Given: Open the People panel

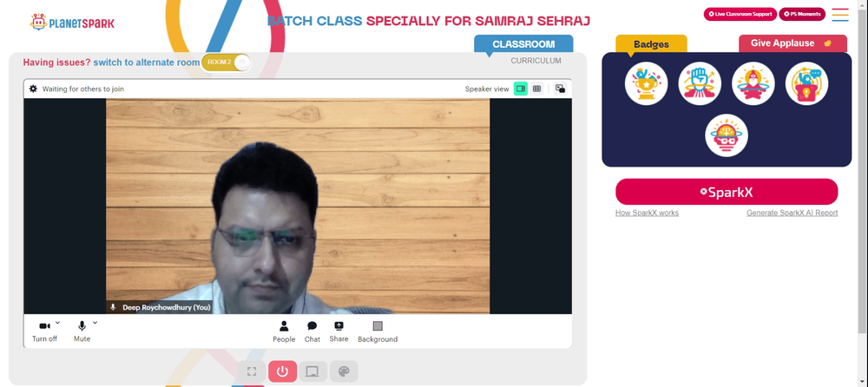Looking at the screenshot, I should 284,331.
